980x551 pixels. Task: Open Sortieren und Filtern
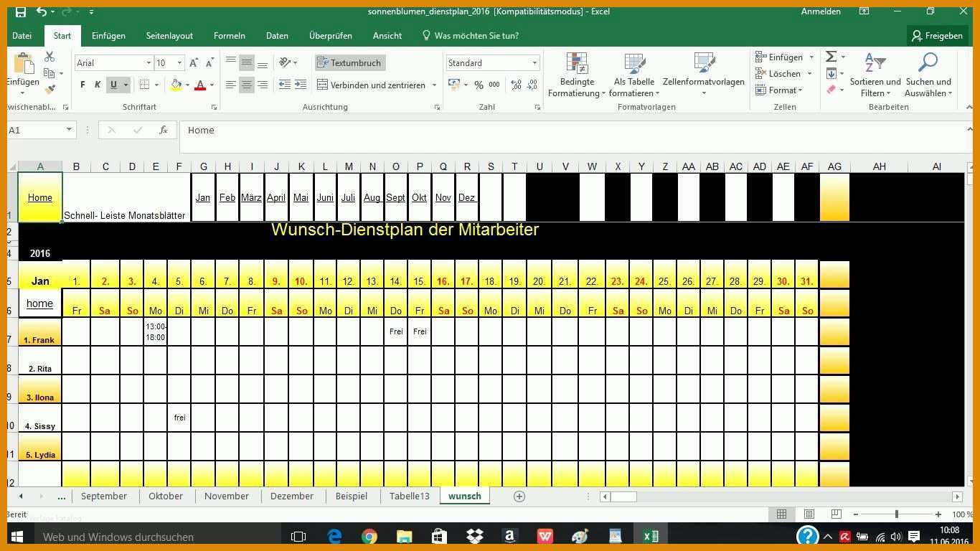click(875, 75)
